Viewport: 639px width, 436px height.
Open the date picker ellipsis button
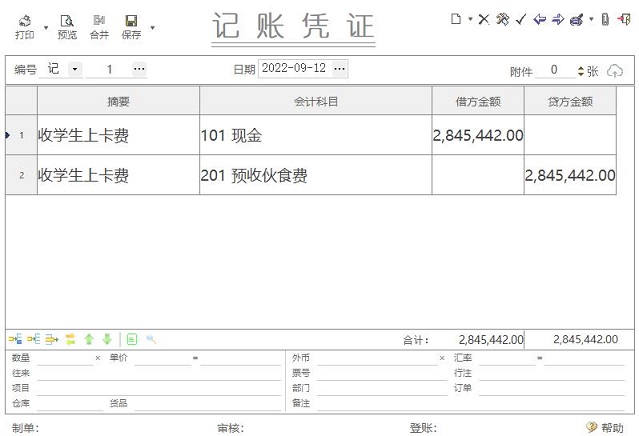[339, 68]
